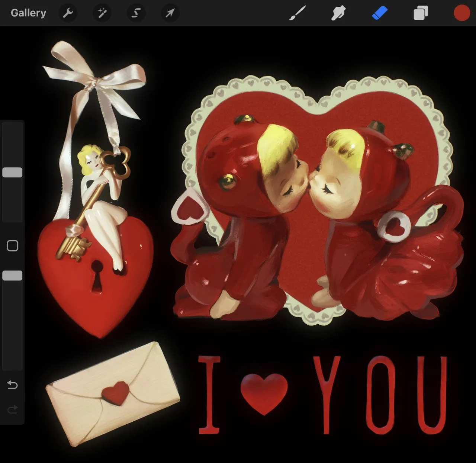Select the Selection S-shaped tool
The height and width of the screenshot is (463, 476).
click(136, 13)
